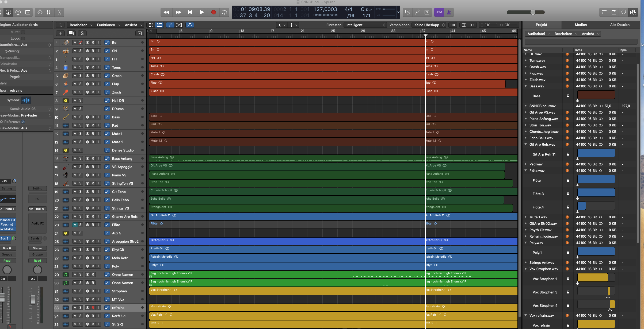Switch to the Medien tab

pyautogui.click(x=581, y=25)
